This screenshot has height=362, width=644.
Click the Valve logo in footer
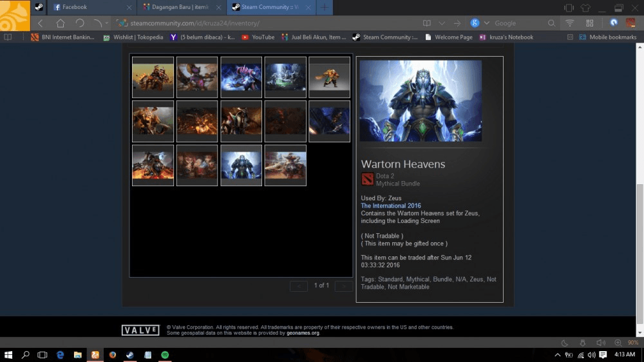tap(140, 330)
